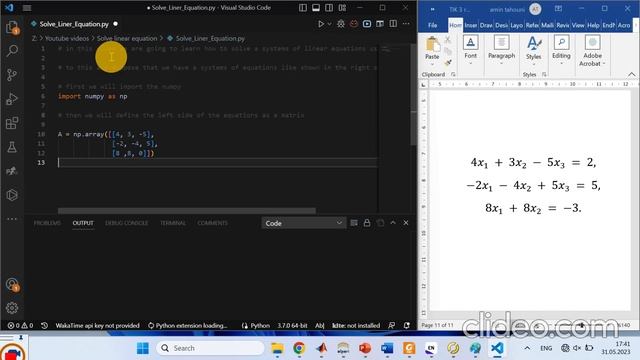The image size is (640, 360).
Task: Toggle output scroll lock
Action: 367,223
